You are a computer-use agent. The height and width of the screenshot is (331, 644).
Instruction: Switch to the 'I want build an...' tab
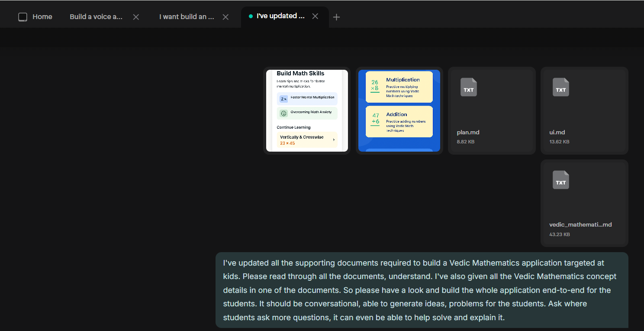tap(186, 16)
